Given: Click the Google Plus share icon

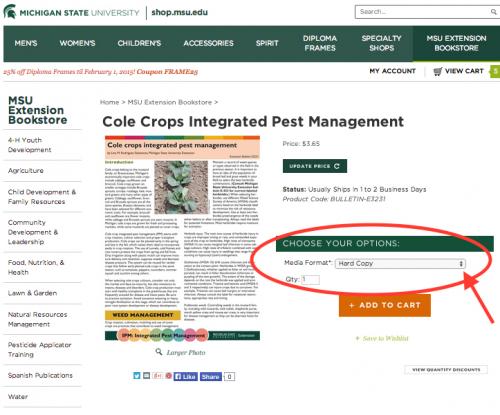Looking at the screenshot, I should pyautogui.click(x=157, y=376).
